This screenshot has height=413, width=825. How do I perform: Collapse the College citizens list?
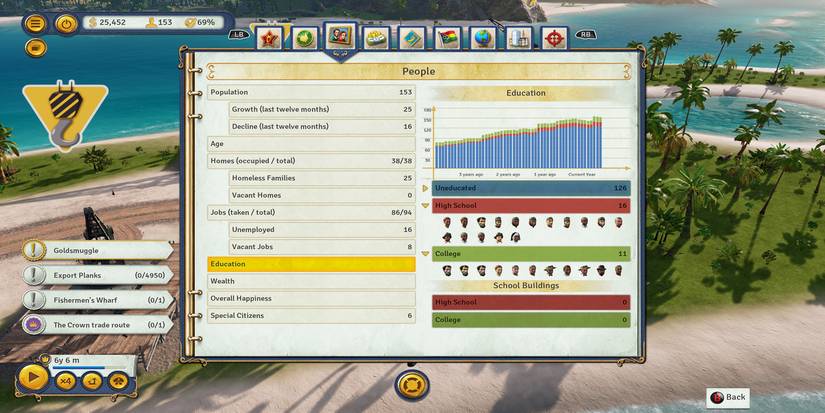426,254
